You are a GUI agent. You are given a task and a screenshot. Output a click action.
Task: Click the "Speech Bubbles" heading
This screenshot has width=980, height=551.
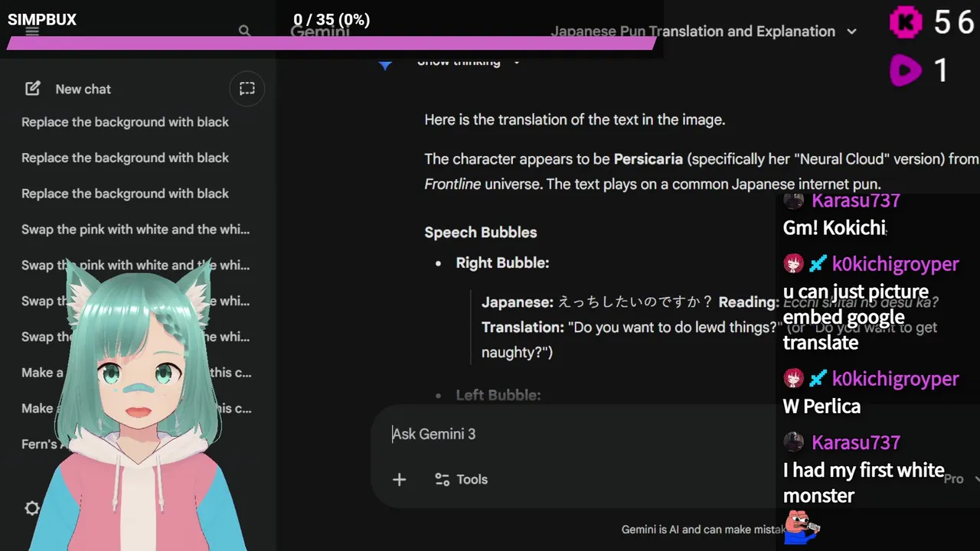point(481,233)
